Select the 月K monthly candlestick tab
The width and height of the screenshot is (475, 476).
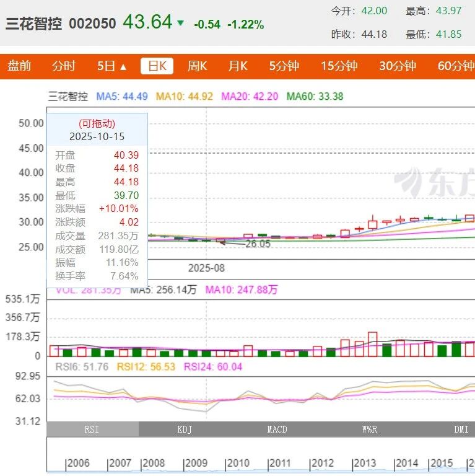coord(238,66)
